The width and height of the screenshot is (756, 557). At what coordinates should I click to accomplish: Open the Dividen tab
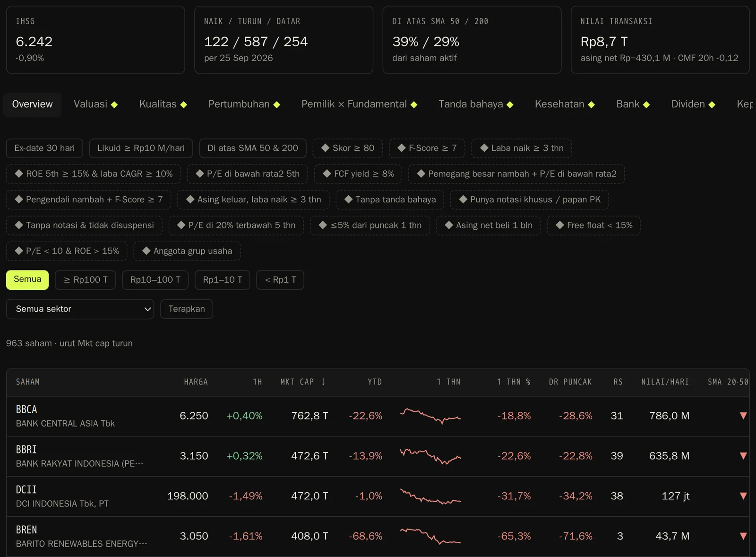tap(693, 104)
